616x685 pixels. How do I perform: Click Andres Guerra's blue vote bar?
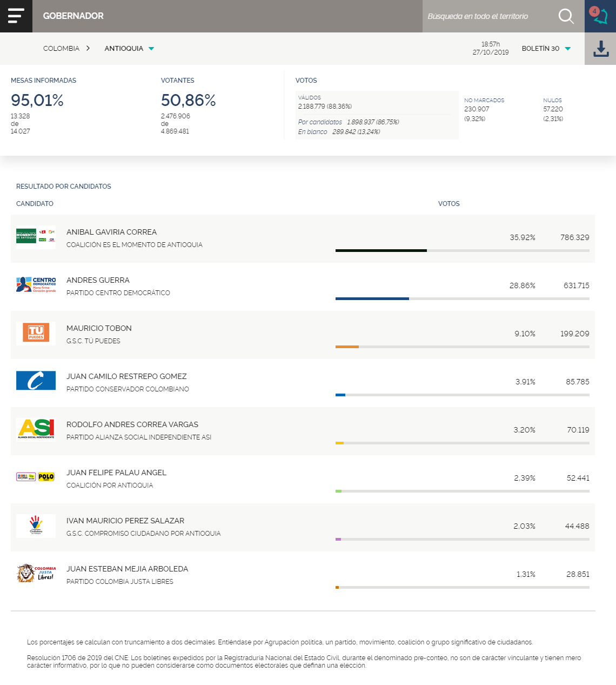[x=372, y=298]
